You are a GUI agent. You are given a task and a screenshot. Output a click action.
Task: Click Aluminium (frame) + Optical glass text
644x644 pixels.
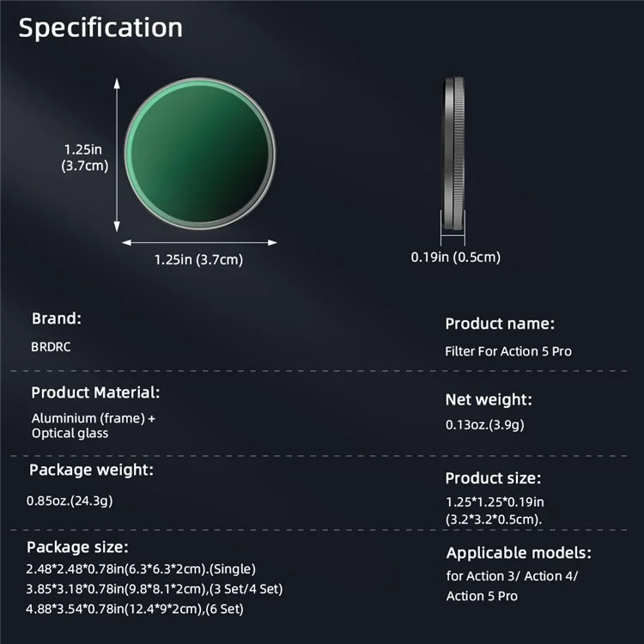click(94, 426)
